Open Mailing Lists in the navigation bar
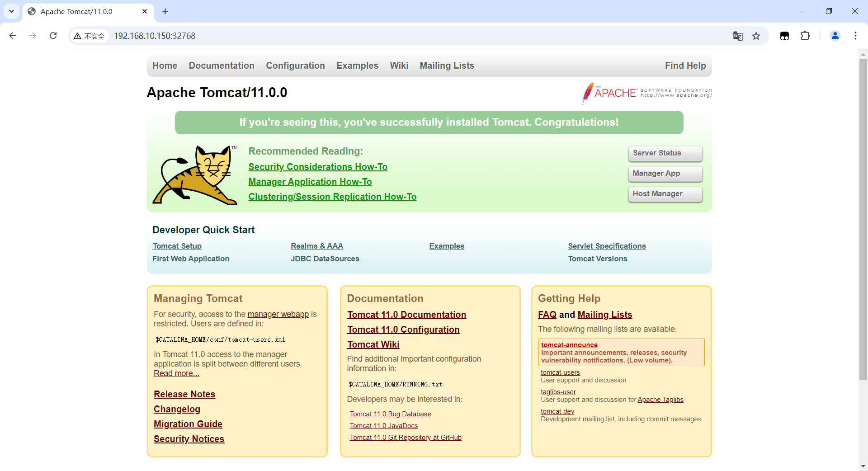 click(447, 66)
